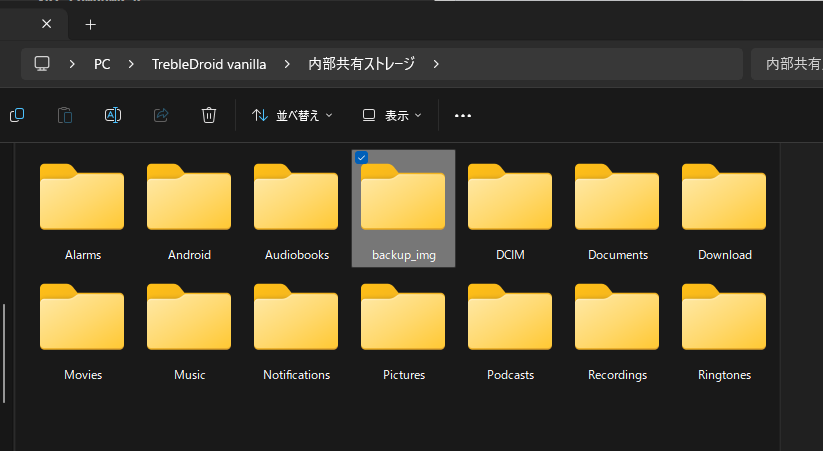Select the Documents folder icon
823x451 pixels.
617,197
